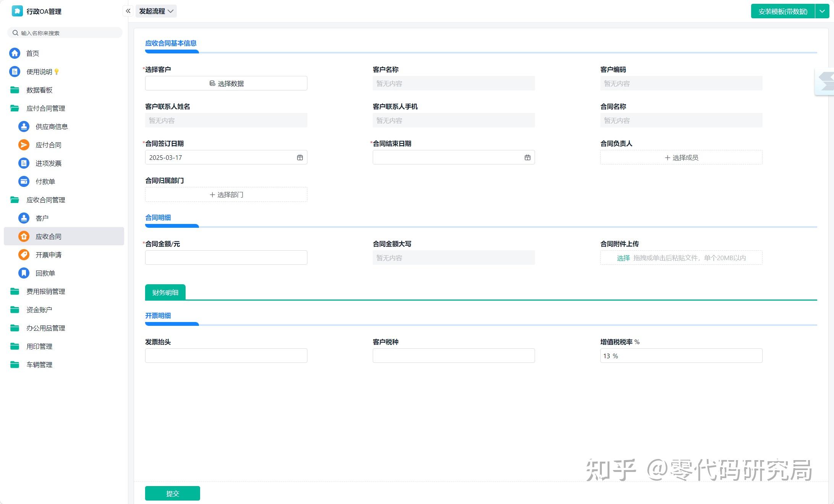Open the 进项发票 invoice icon
Image resolution: width=834 pixels, height=504 pixels.
point(23,163)
